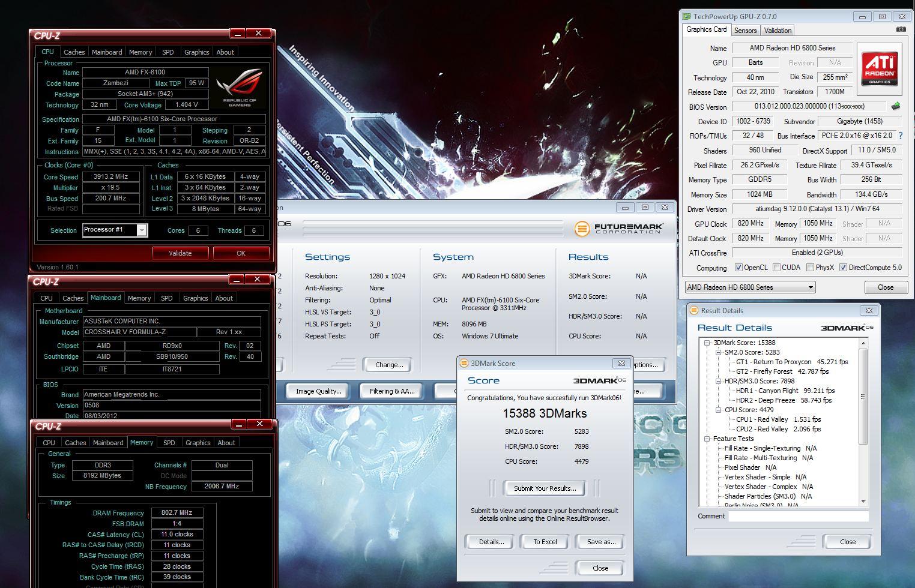Screen dimensions: 915x588
Task: Select Pixel Shader N/A row
Action: coord(750,467)
